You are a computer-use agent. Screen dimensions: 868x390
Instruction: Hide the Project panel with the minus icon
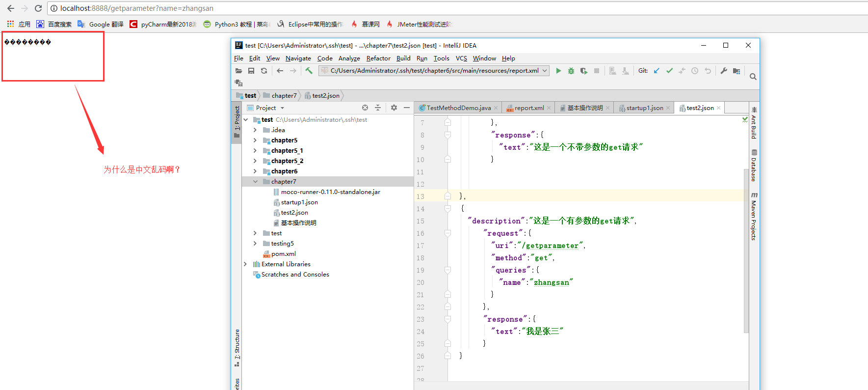[407, 108]
